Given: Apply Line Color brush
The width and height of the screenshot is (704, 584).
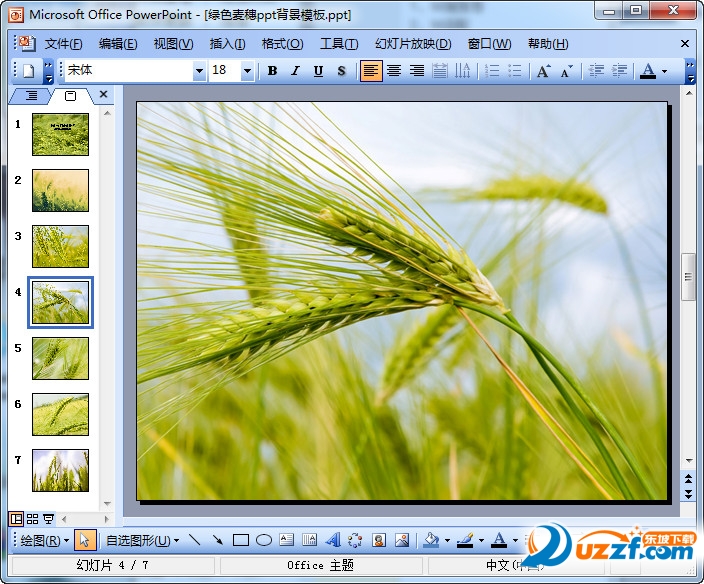Looking at the screenshot, I should point(465,540).
